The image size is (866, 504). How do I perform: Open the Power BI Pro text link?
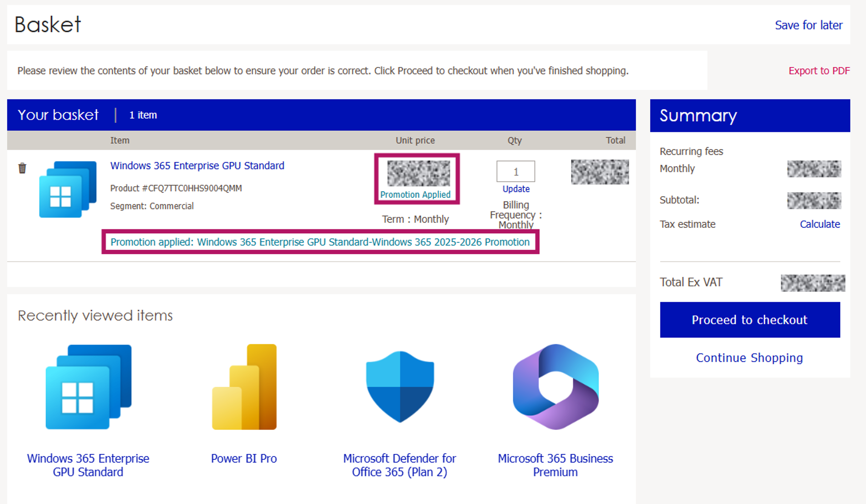point(244,458)
